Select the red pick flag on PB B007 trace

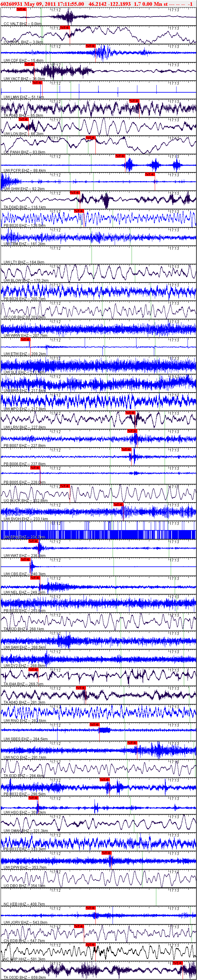[x=132, y=431]
